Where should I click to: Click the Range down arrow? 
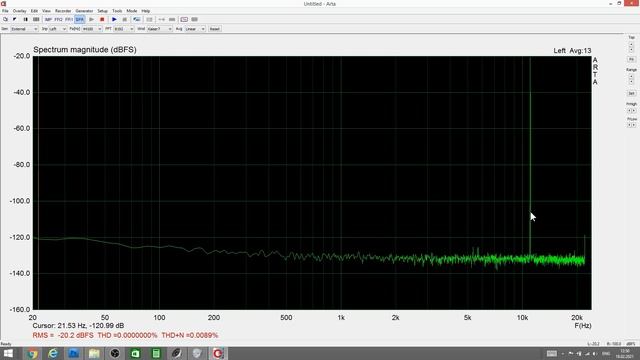pos(631,81)
